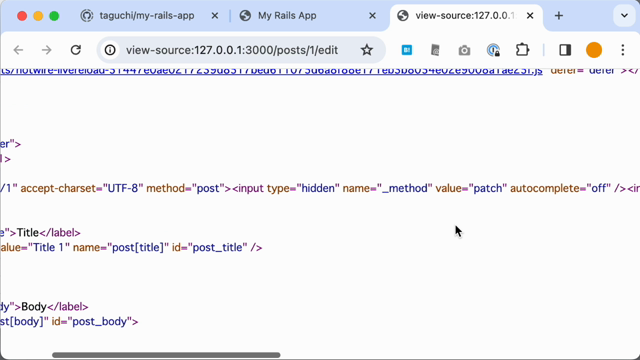
Task: Click the "post[title]" name value
Action: click(x=138, y=248)
